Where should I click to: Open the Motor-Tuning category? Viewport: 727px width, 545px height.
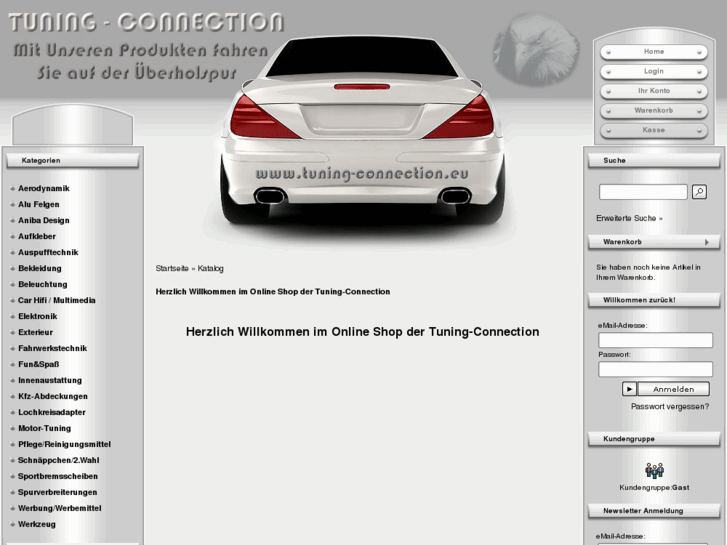pyautogui.click(x=45, y=429)
